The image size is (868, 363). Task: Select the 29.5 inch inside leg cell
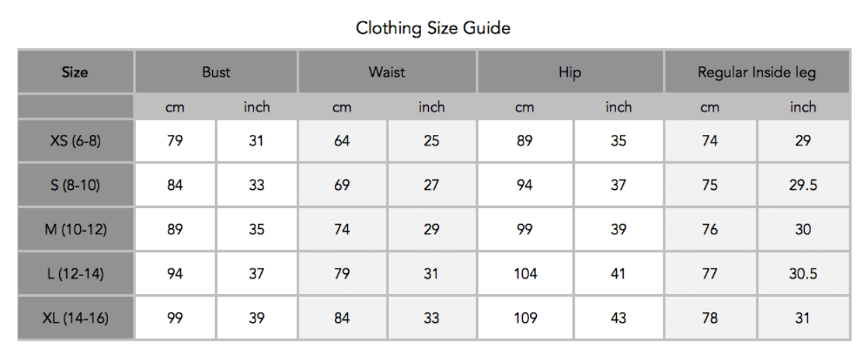coord(803,185)
